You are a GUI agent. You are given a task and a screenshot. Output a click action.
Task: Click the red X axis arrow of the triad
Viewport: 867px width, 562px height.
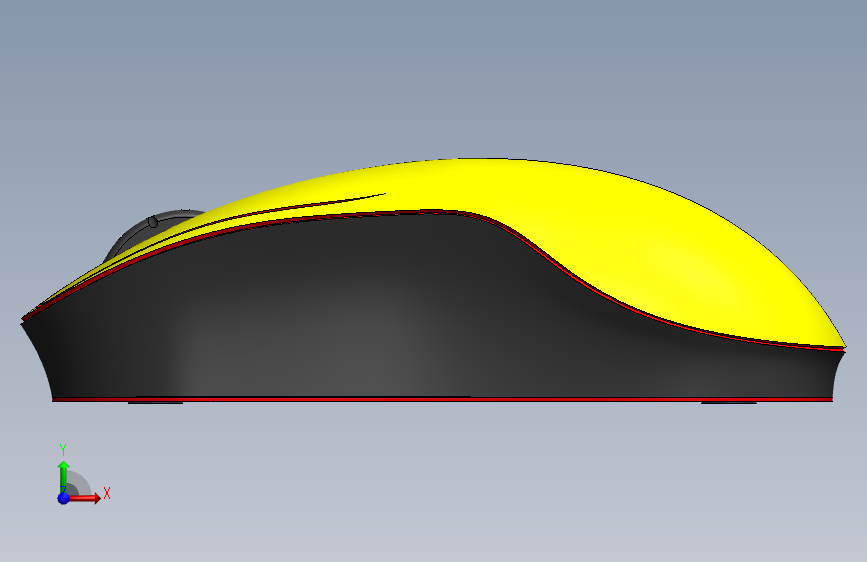pos(84,498)
